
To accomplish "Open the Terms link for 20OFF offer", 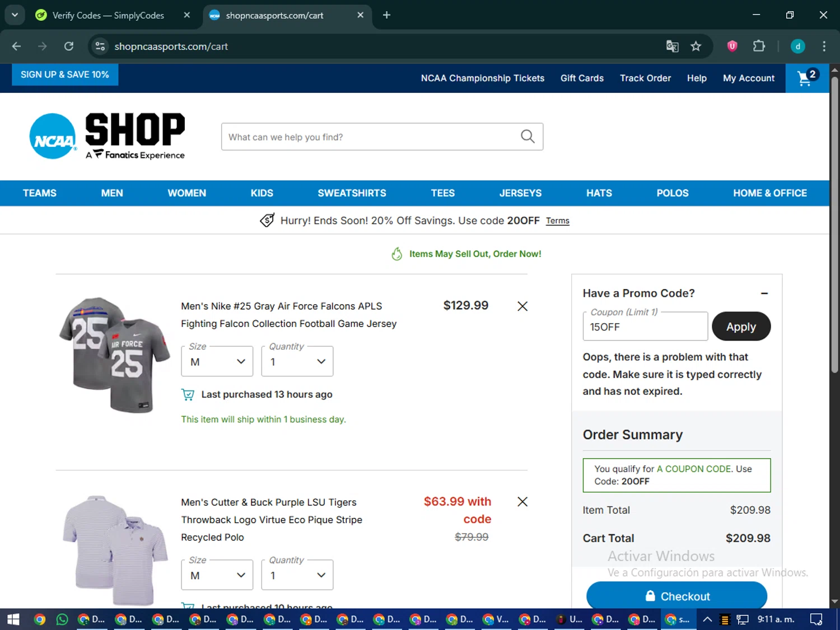I will coord(558,221).
